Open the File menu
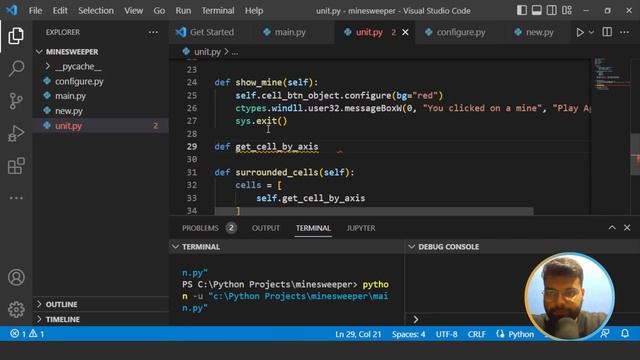The image size is (640, 360). [x=36, y=11]
